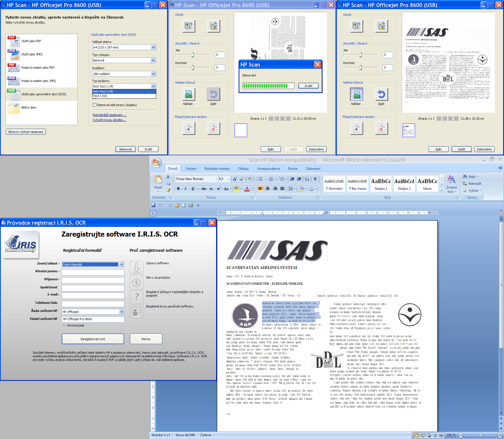Click Zaregistrovat nyní button
Image resolution: width=504 pixels, height=439 pixels.
pyautogui.click(x=93, y=339)
